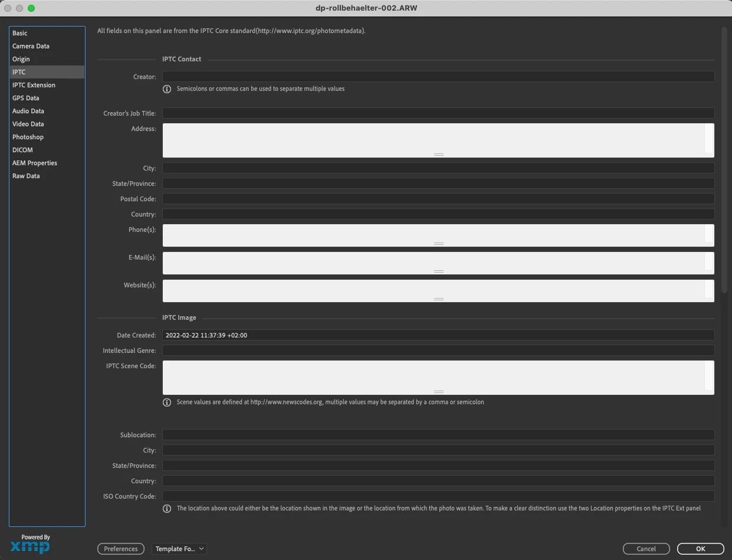Open the Origin panel
The height and width of the screenshot is (560, 732).
tap(47, 59)
